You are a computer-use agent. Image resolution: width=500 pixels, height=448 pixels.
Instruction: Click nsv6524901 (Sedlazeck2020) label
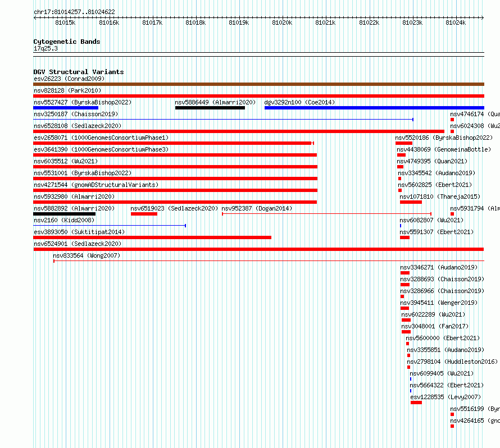78,244
